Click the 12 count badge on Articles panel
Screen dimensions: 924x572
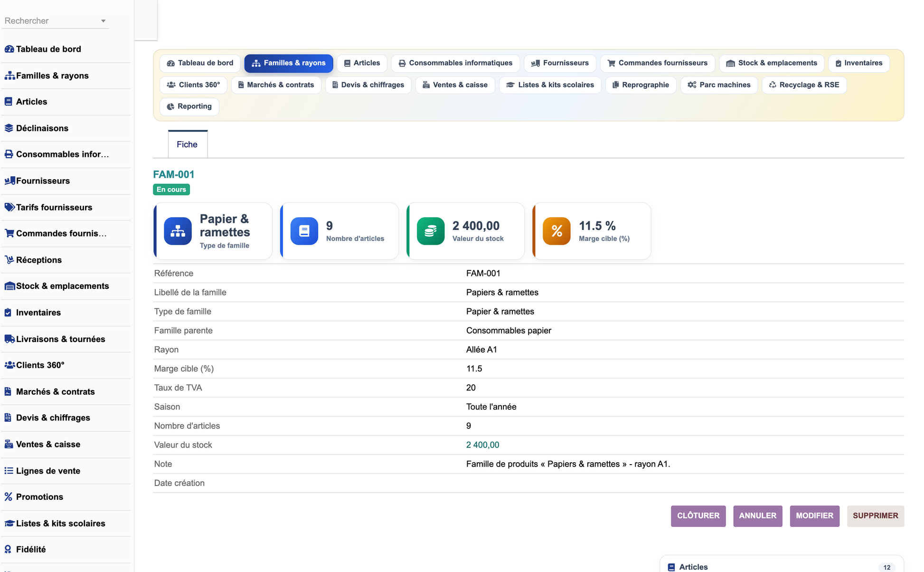[x=887, y=567]
